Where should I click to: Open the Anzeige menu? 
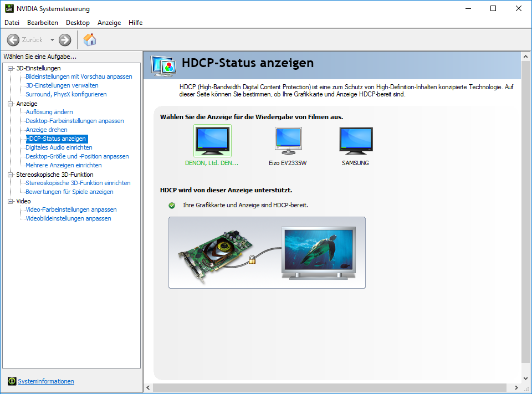[109, 23]
